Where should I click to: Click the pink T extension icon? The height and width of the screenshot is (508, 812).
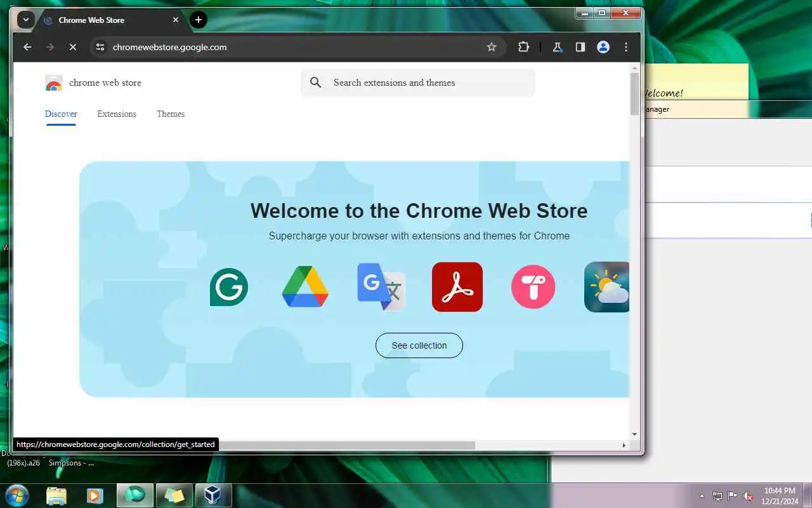point(534,287)
